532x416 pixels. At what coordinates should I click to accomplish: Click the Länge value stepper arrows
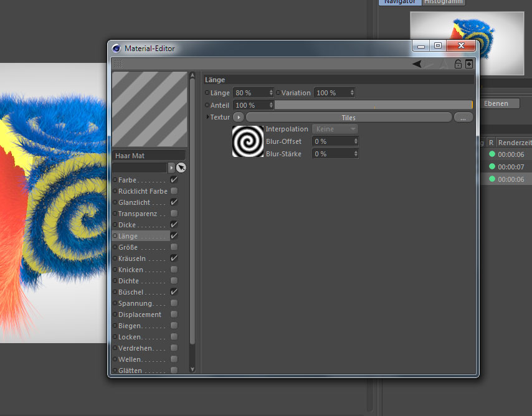point(271,93)
